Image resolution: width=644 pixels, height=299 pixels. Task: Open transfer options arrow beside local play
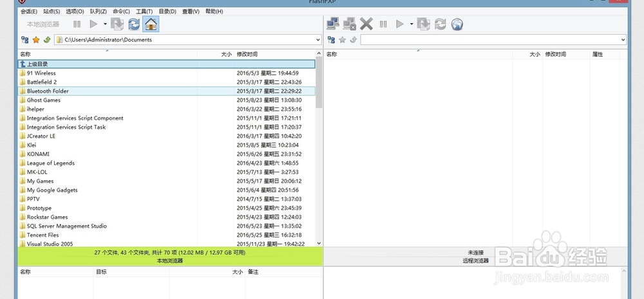click(105, 24)
